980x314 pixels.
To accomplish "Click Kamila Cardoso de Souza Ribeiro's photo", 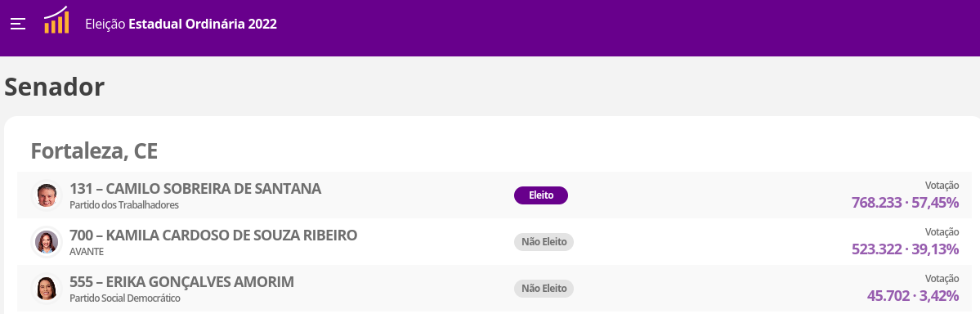I will tap(47, 242).
